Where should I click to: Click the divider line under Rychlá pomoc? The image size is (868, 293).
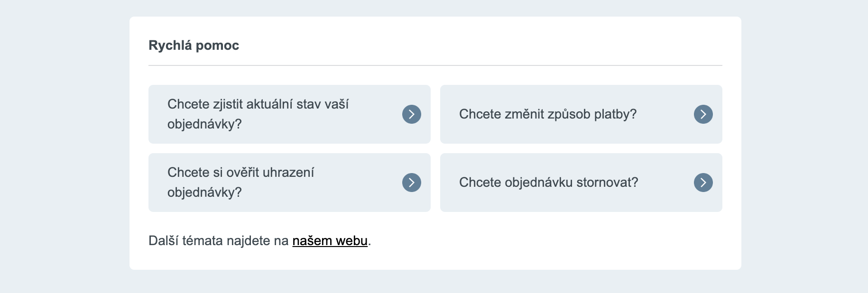(x=435, y=65)
